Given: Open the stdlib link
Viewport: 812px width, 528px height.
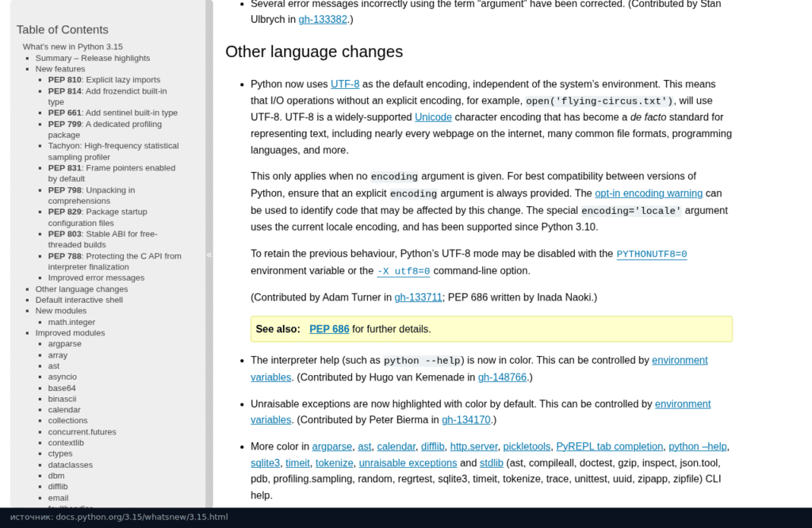Looking at the screenshot, I should tap(491, 463).
